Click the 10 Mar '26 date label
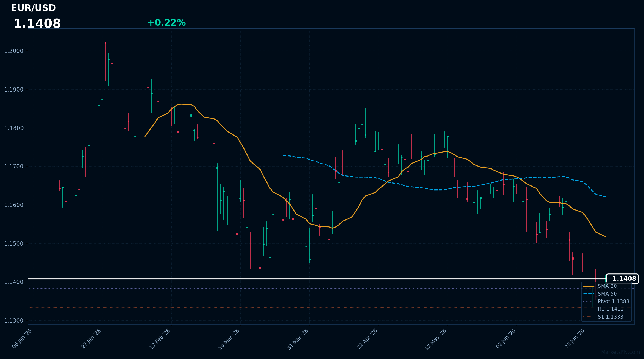This screenshot has width=644, height=359. coord(229,339)
